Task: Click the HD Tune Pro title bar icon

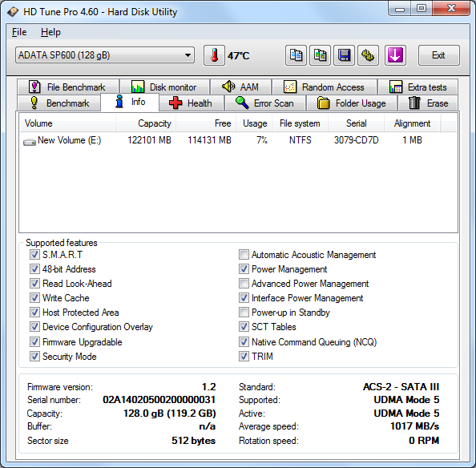Action: pyautogui.click(x=13, y=12)
